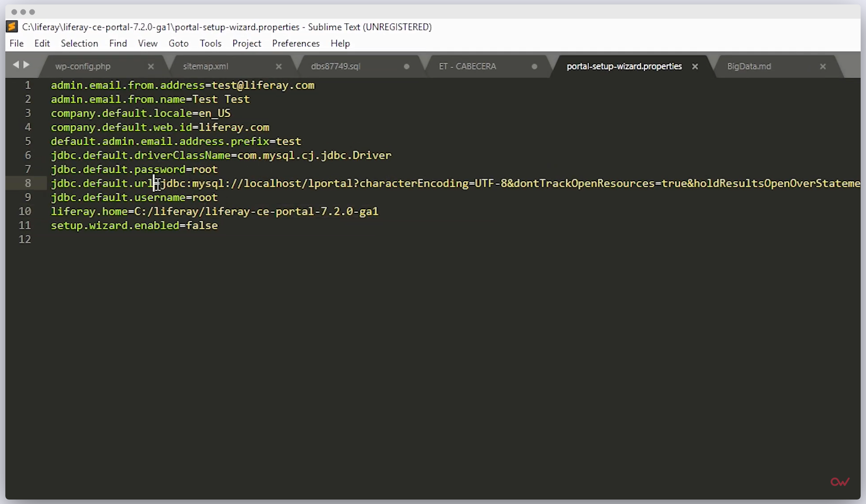The width and height of the screenshot is (866, 504).
Task: Close the sitemap.xml tab
Action: 278,66
